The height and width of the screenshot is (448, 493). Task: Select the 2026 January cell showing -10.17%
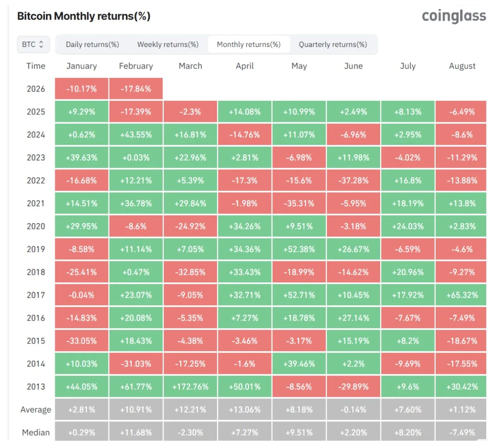coord(81,89)
